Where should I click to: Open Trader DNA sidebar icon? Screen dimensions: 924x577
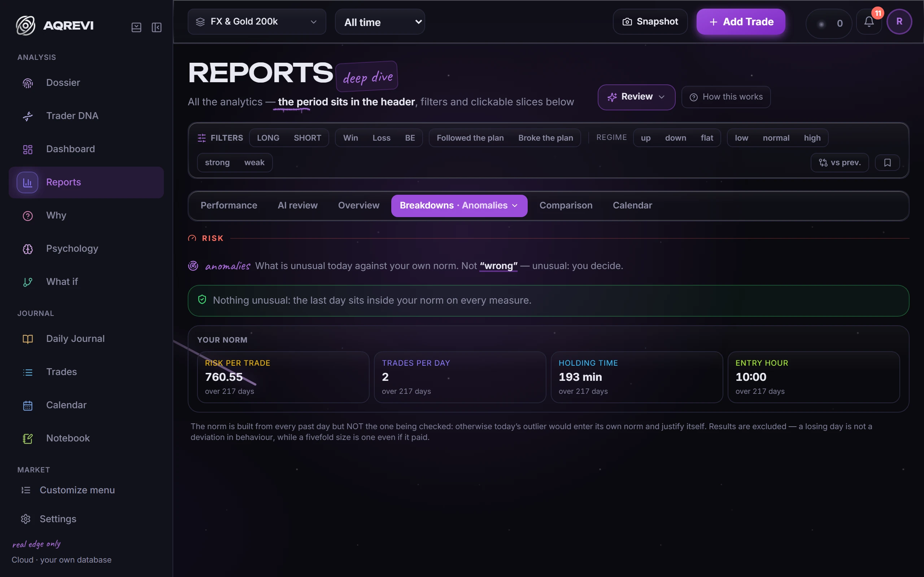point(28,116)
